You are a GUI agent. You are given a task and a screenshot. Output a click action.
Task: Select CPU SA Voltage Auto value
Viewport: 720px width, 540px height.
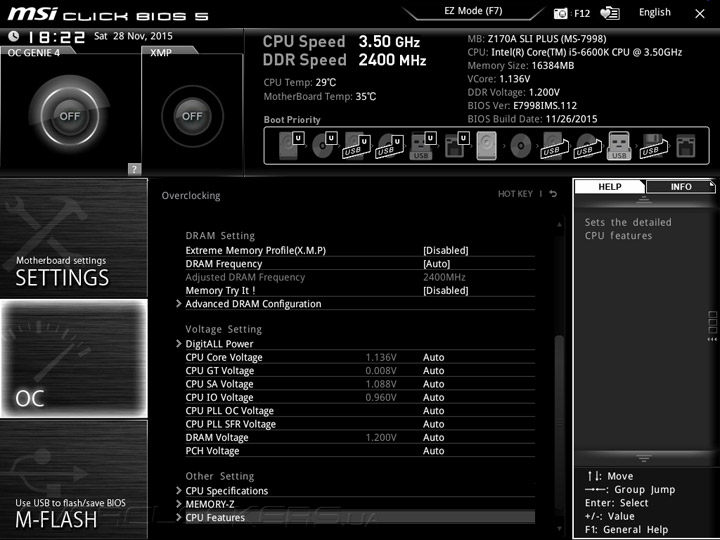click(433, 384)
